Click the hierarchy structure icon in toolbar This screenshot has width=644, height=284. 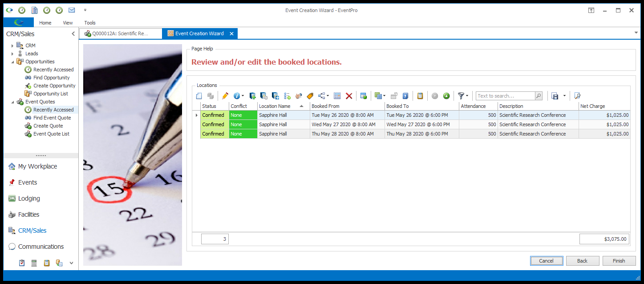[x=321, y=96]
